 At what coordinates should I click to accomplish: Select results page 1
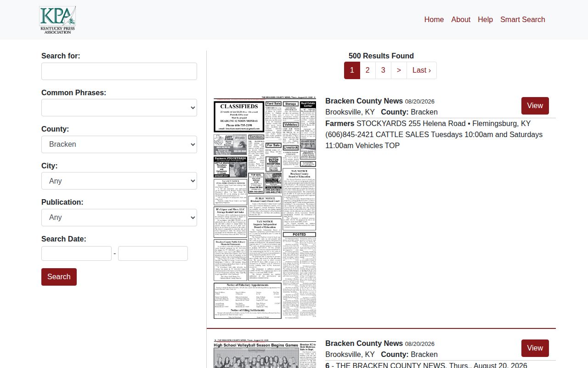tap(352, 70)
